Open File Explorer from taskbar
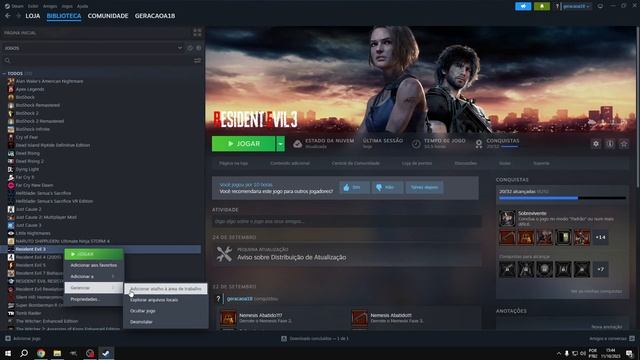The image size is (640, 360). [x=57, y=353]
